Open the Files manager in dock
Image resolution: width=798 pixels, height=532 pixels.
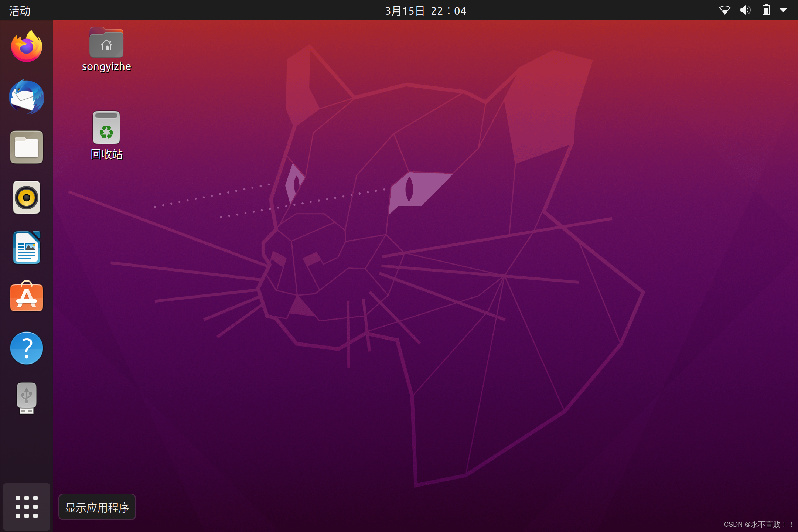pyautogui.click(x=27, y=147)
